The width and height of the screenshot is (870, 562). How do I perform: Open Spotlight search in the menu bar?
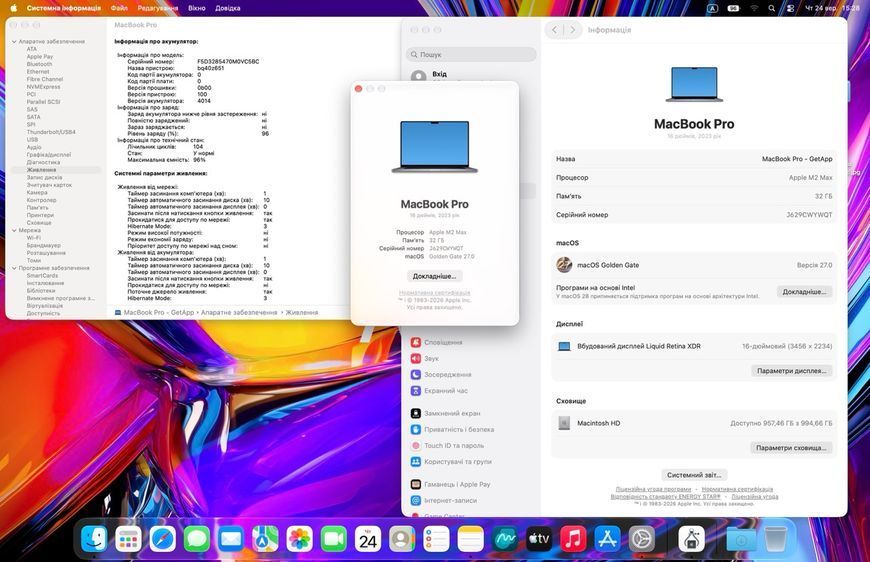click(772, 8)
